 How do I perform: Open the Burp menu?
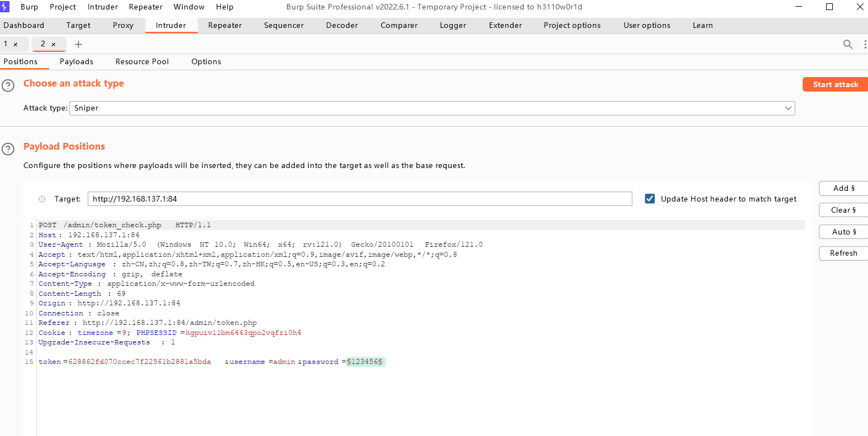coord(30,7)
